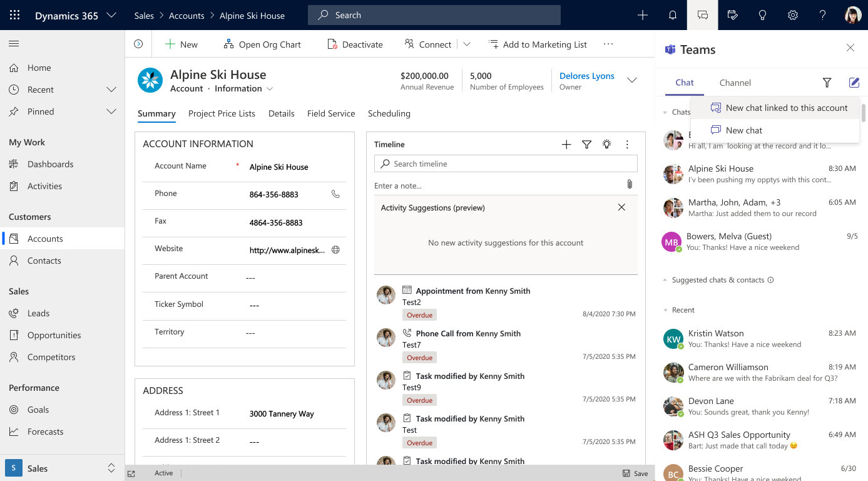Click Add to Marketing List
868x481 pixels.
[538, 44]
